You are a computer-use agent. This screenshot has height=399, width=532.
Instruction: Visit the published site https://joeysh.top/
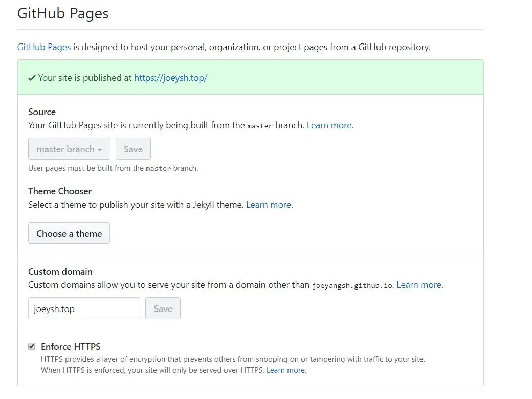click(171, 78)
